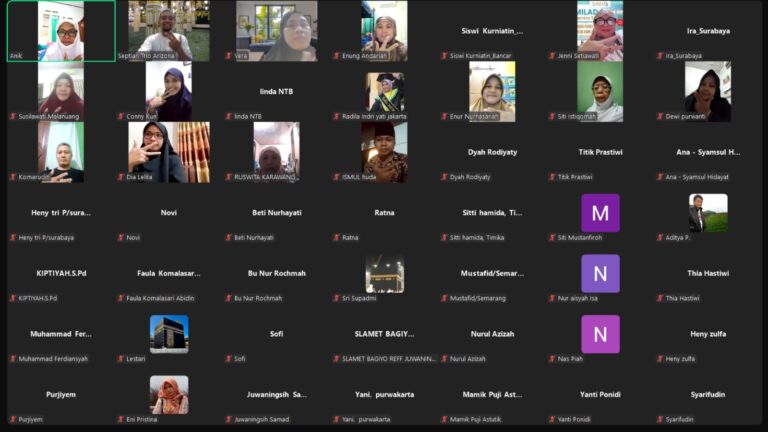
Task: Click muted mic icon beside ISMUL huda
Action: coord(336,177)
